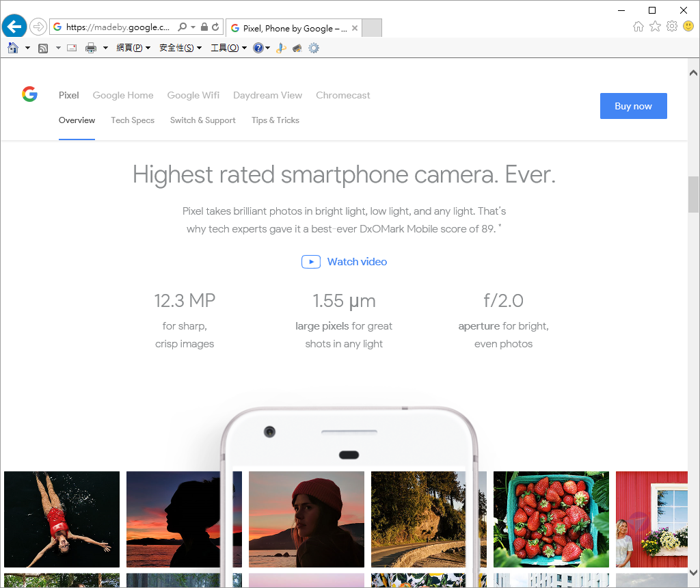This screenshot has height=588, width=700.
Task: Click the Google G logo
Action: pyautogui.click(x=30, y=94)
